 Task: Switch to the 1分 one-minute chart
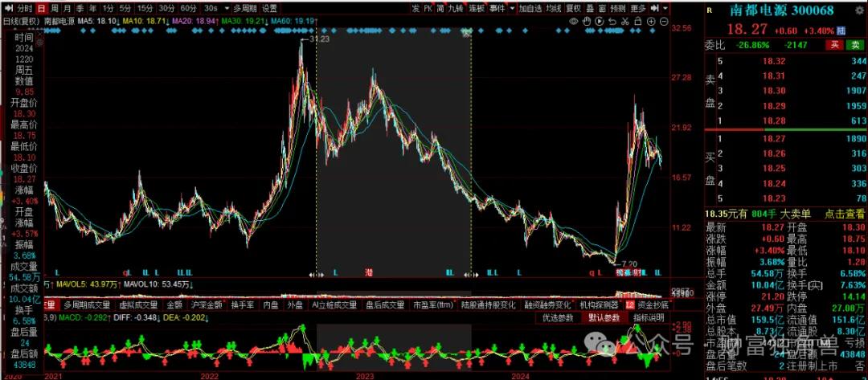click(108, 8)
